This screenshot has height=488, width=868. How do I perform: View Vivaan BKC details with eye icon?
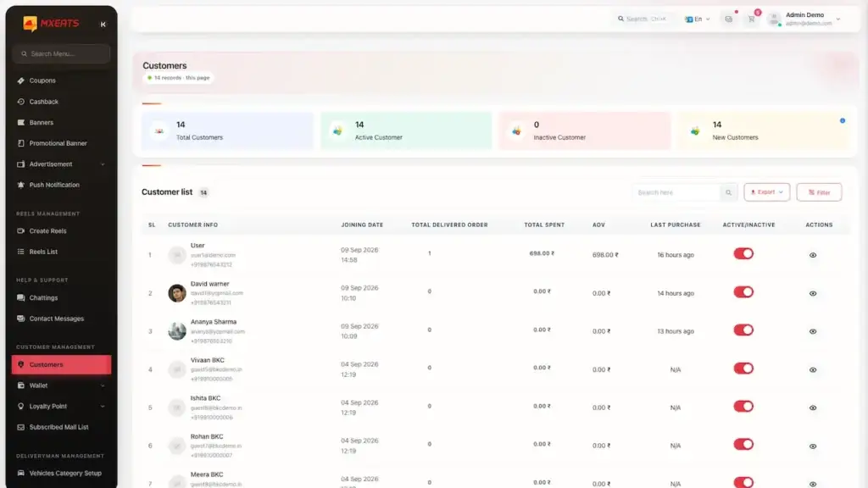coord(813,369)
